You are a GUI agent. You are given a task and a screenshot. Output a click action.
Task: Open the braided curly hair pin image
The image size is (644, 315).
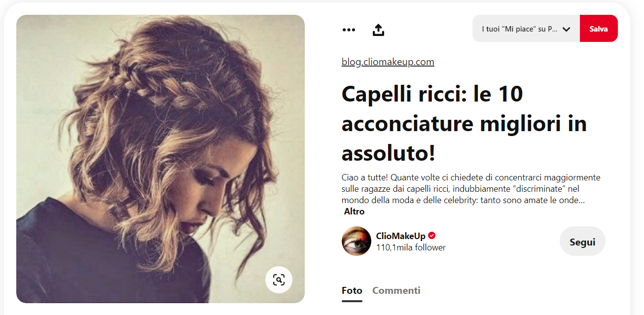pos(160,159)
